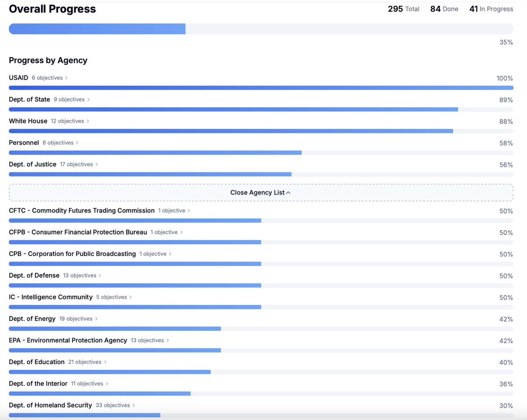The image size is (527, 420).
Task: Click Dept. of State's 89% value
Action: tap(506, 100)
